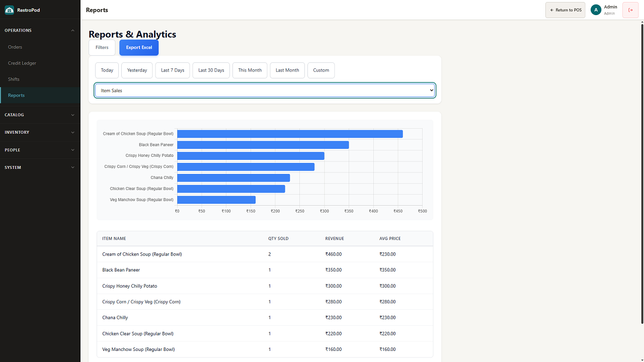The image size is (644, 362).
Task: Click the RestroPod logo icon
Action: 9,10
